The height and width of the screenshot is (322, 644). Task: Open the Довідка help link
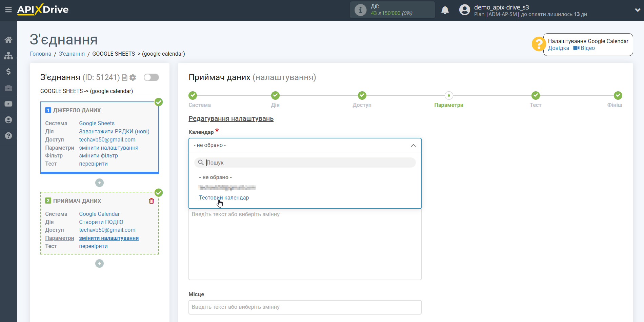559,48
